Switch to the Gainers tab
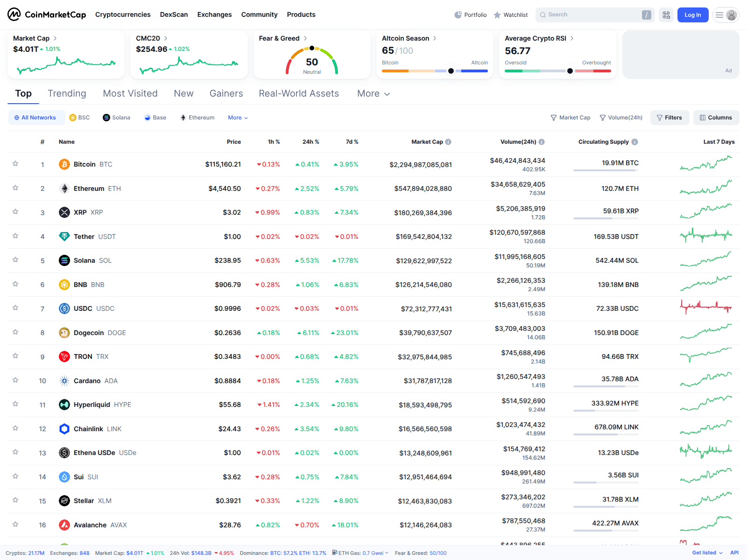 click(226, 94)
